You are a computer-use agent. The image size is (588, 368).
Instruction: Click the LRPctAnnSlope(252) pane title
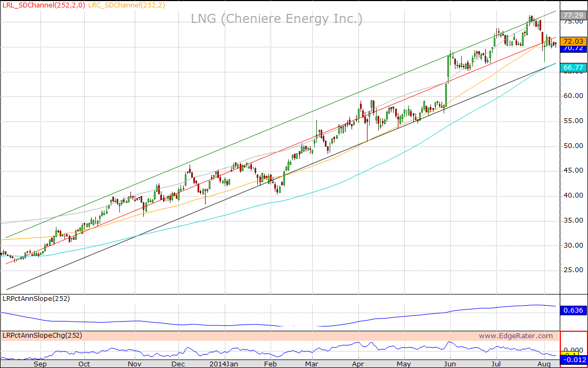[35, 299]
